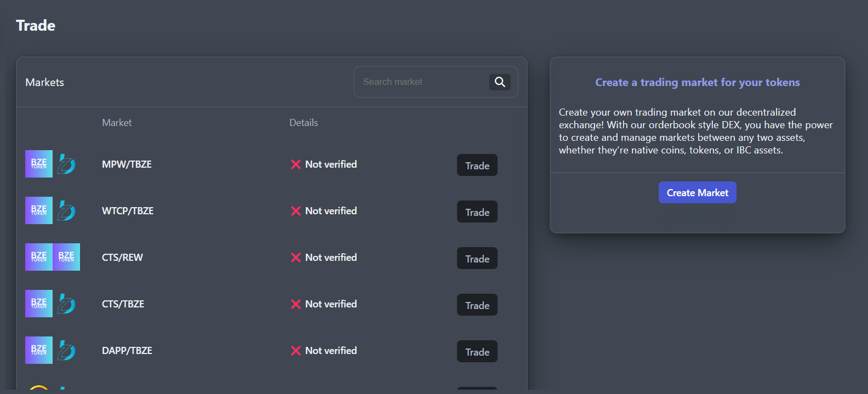Click the red X icon beside MPW/TBZE status
The image size is (868, 394).
[295, 164]
